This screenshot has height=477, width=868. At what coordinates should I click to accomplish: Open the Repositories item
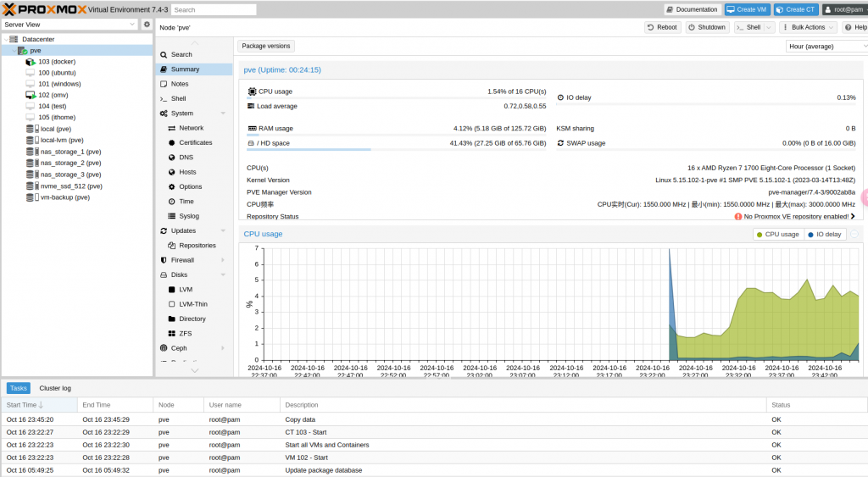(198, 245)
